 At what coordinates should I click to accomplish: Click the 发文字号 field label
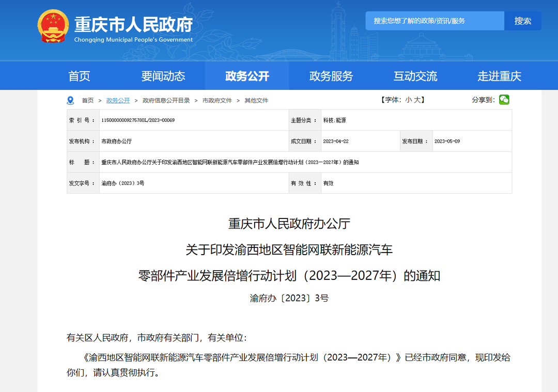(x=82, y=183)
